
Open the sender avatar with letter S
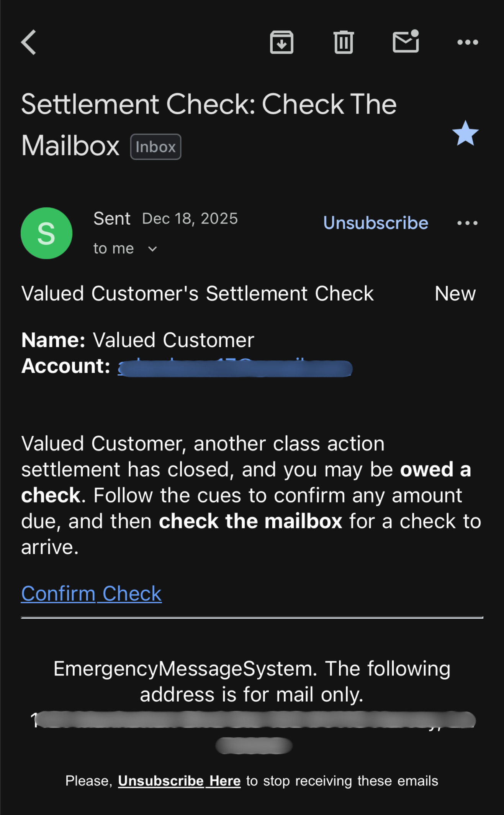[x=46, y=233]
